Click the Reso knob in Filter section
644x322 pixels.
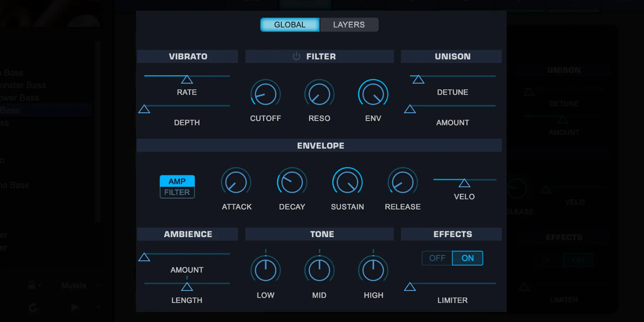click(x=319, y=94)
